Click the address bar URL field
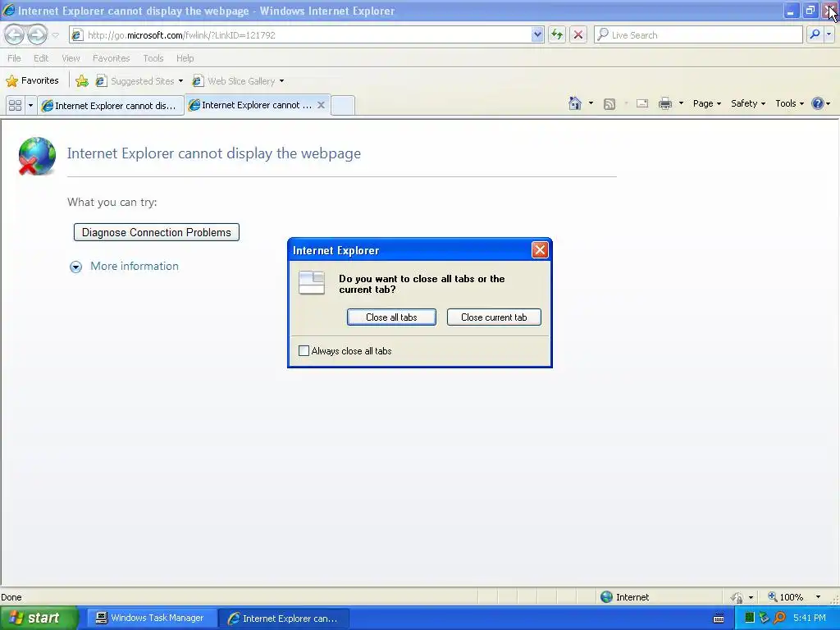Image resolution: width=840 pixels, height=630 pixels. point(300,34)
